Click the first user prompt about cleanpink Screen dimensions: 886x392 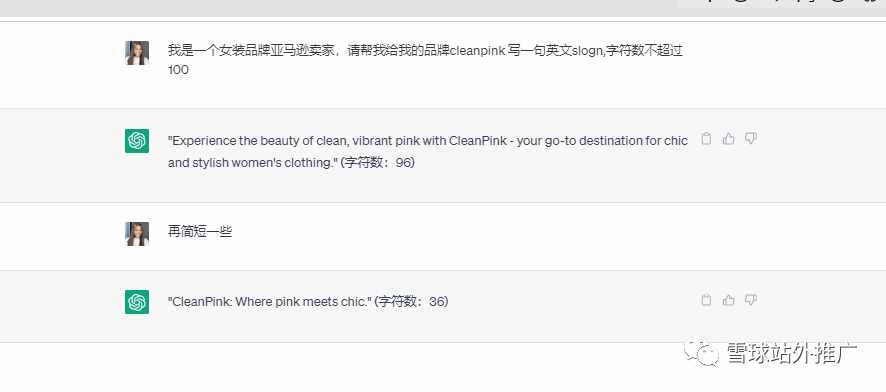tap(425, 60)
